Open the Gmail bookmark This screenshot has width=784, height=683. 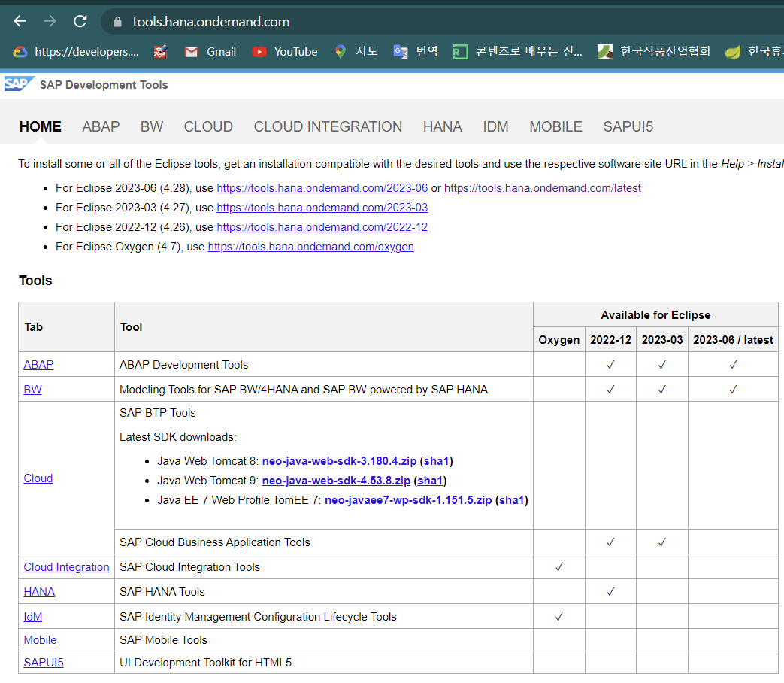tap(210, 52)
